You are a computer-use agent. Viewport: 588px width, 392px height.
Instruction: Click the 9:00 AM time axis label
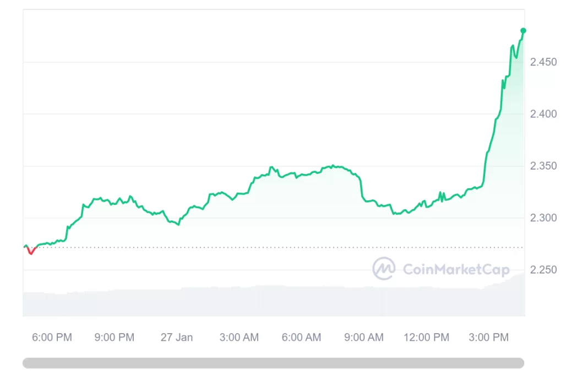[x=364, y=337]
